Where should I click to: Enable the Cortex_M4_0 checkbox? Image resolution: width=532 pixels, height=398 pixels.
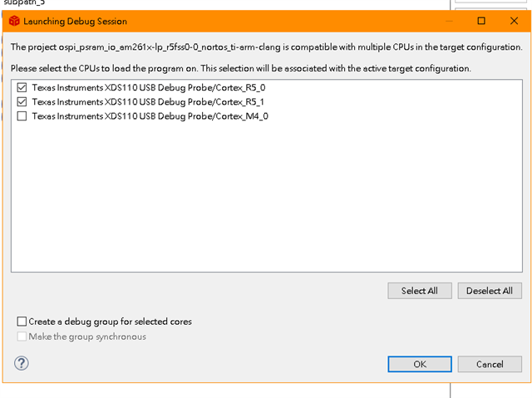click(x=22, y=116)
